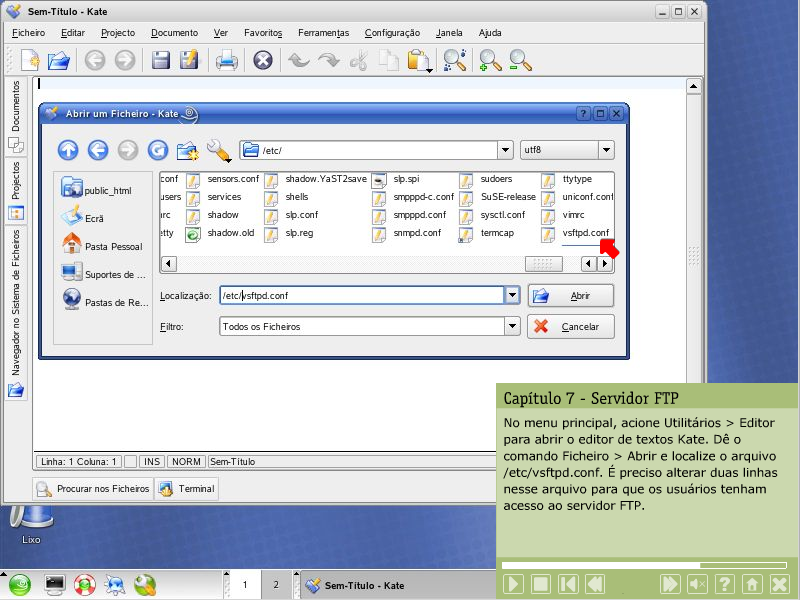Mute the tutorial player sound
This screenshot has width=800, height=600.
pos(698,583)
